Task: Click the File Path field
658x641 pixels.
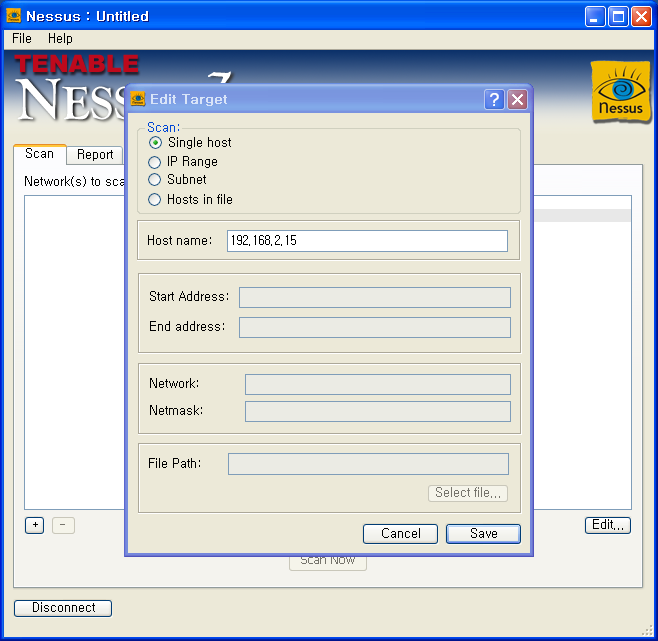Action: point(368,464)
